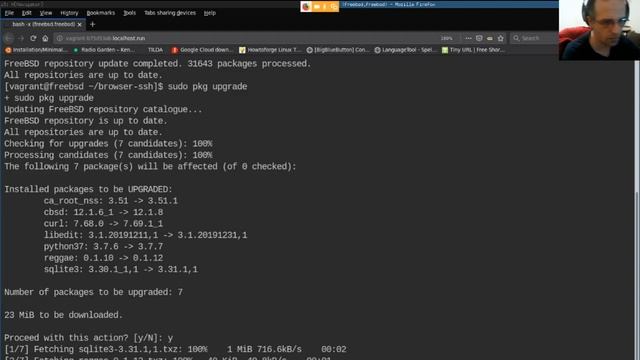This screenshot has width=640, height=360.
Task: Open Tiny URL bookmark
Action: (x=473, y=50)
